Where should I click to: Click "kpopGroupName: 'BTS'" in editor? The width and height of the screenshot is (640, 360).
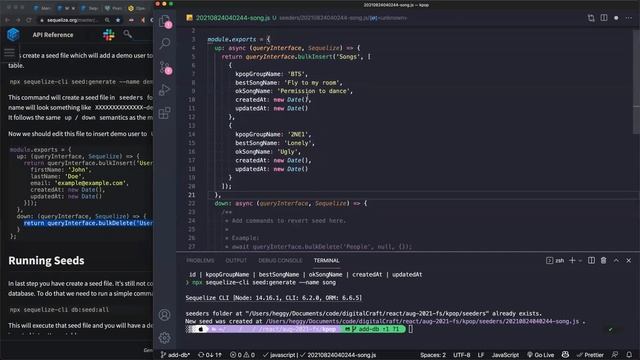tap(271, 74)
